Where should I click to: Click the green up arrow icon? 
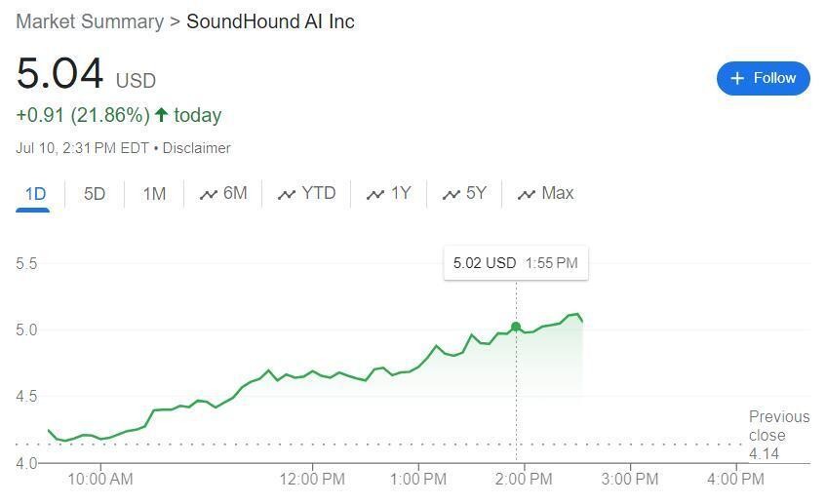tap(162, 115)
